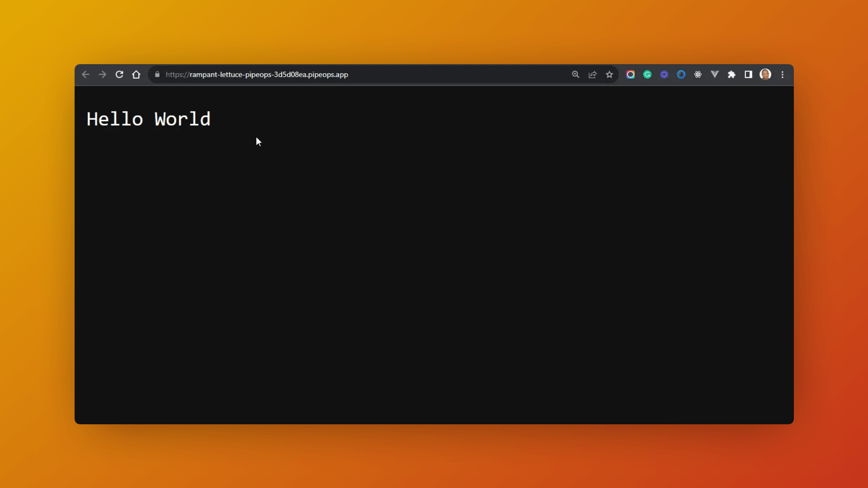Click the share/export icon
868x488 pixels.
pyautogui.click(x=592, y=75)
